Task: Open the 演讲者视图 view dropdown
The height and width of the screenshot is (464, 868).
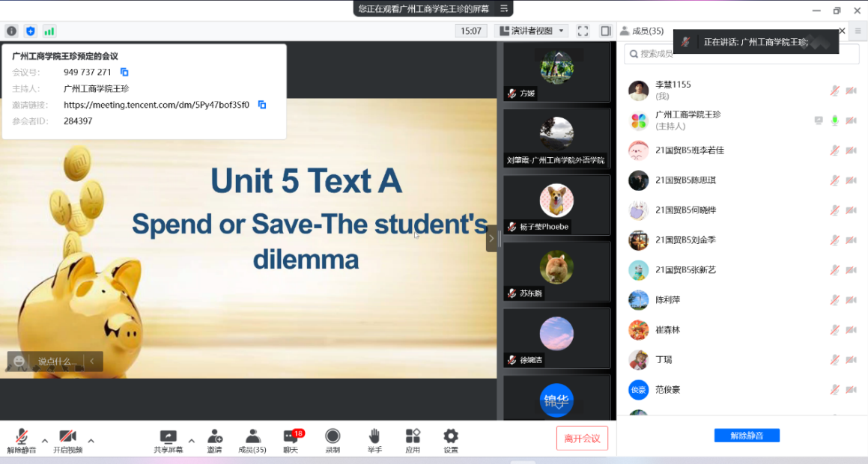Action: coord(531,31)
